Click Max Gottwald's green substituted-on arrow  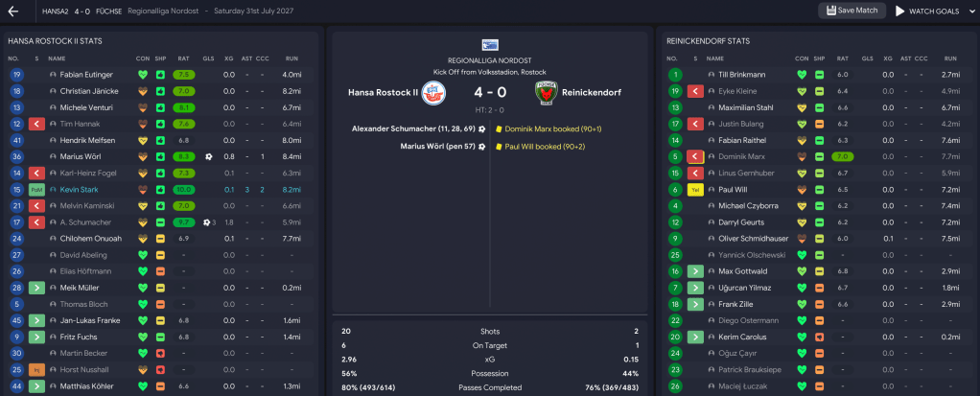694,271
